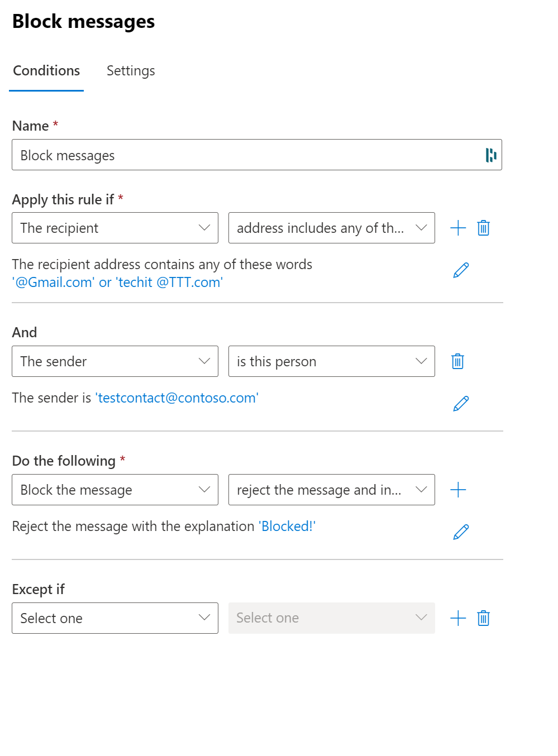Viewport: 558px width, 756px height.
Task: Select the Conditions tab
Action: pos(46,71)
